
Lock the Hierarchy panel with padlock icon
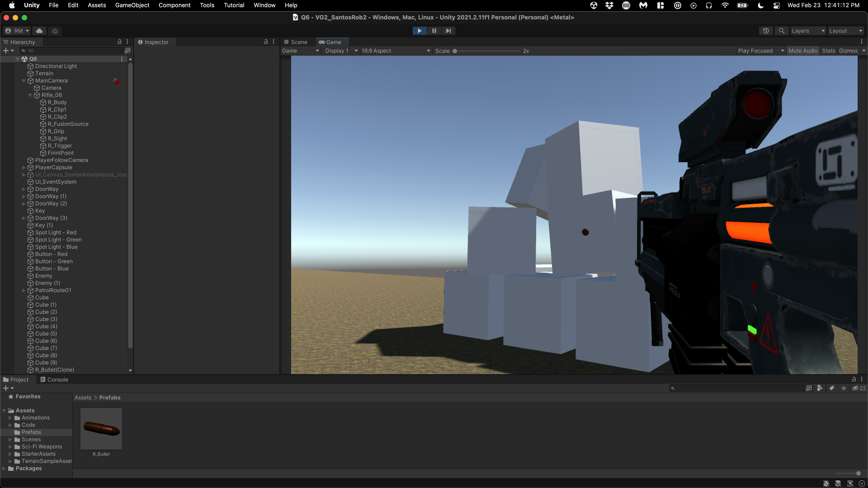119,42
